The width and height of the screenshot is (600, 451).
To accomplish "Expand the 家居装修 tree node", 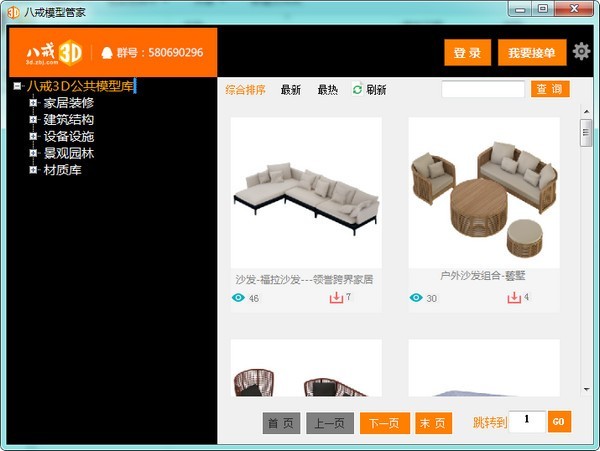I will tap(33, 103).
